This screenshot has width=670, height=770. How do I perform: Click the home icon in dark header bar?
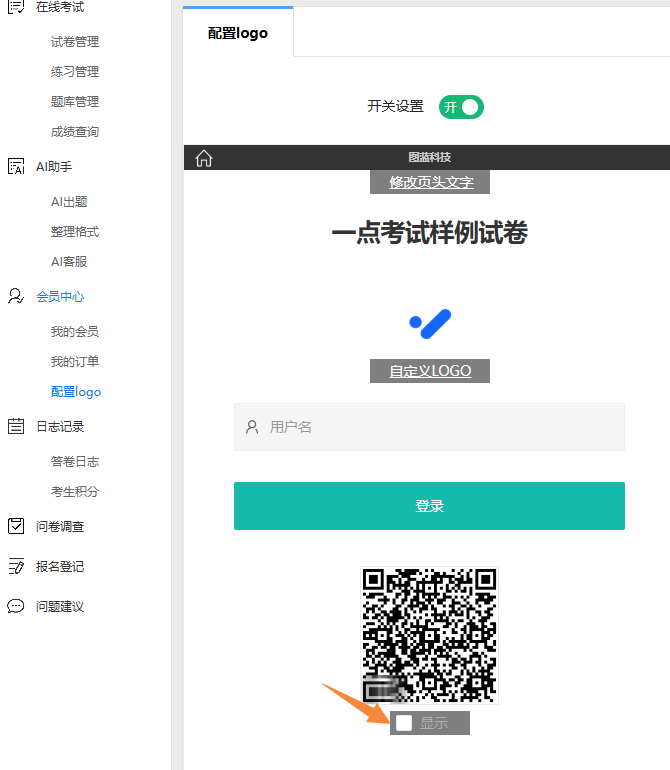tap(204, 158)
